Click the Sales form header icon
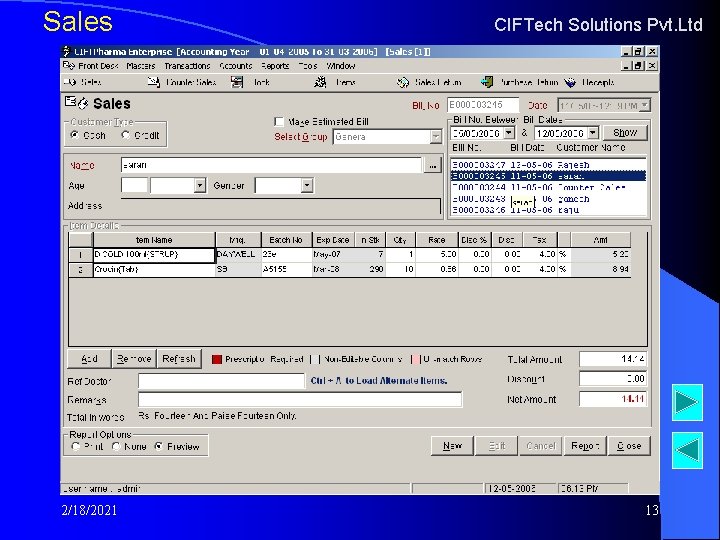 click(x=76, y=103)
